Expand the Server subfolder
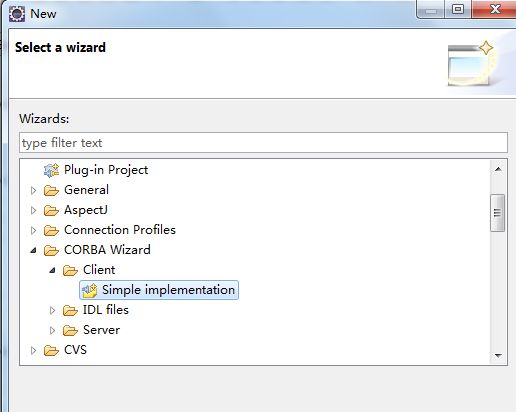 point(52,330)
